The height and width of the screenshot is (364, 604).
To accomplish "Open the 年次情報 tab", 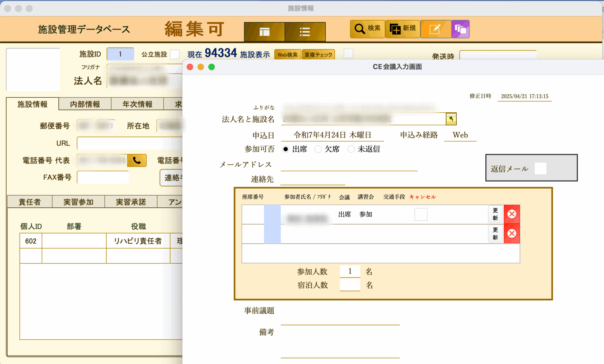I will 137,104.
